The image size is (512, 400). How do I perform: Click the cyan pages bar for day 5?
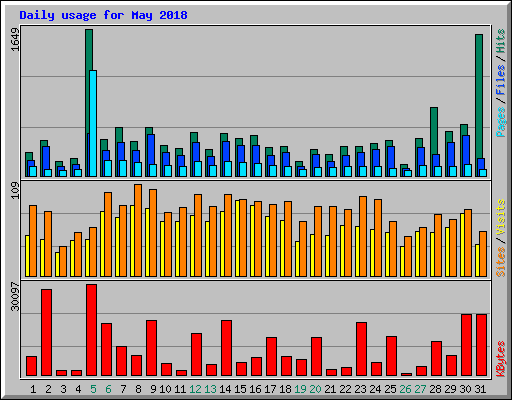click(93, 123)
